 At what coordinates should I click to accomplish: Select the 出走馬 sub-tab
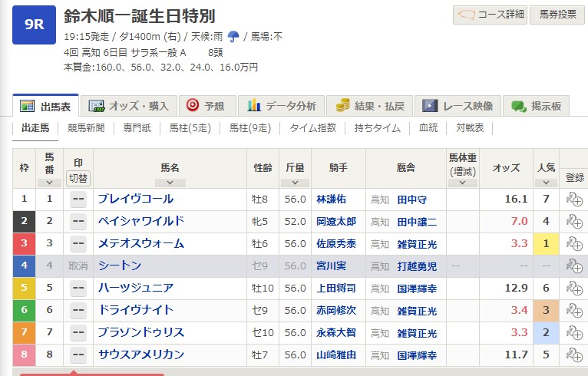coord(35,128)
